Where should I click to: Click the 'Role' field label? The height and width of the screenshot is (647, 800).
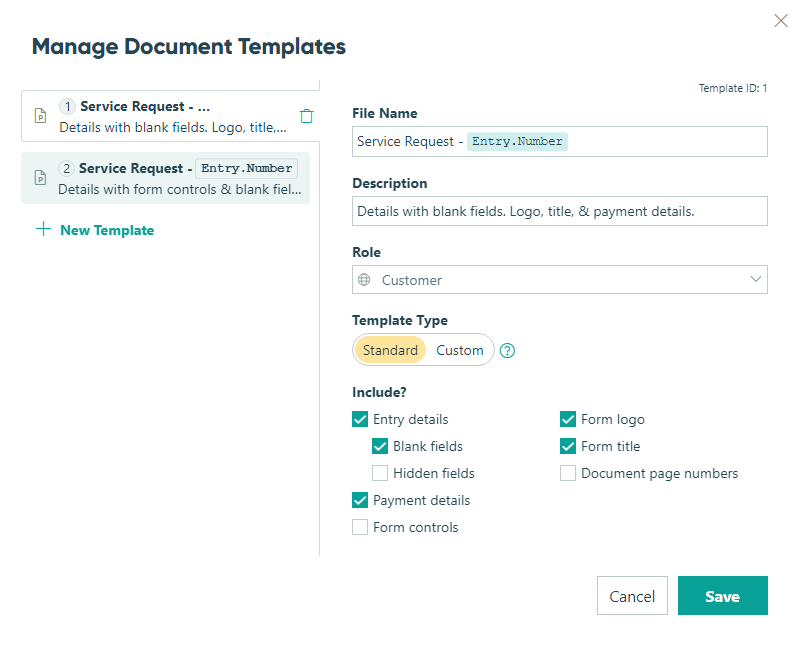click(x=366, y=252)
